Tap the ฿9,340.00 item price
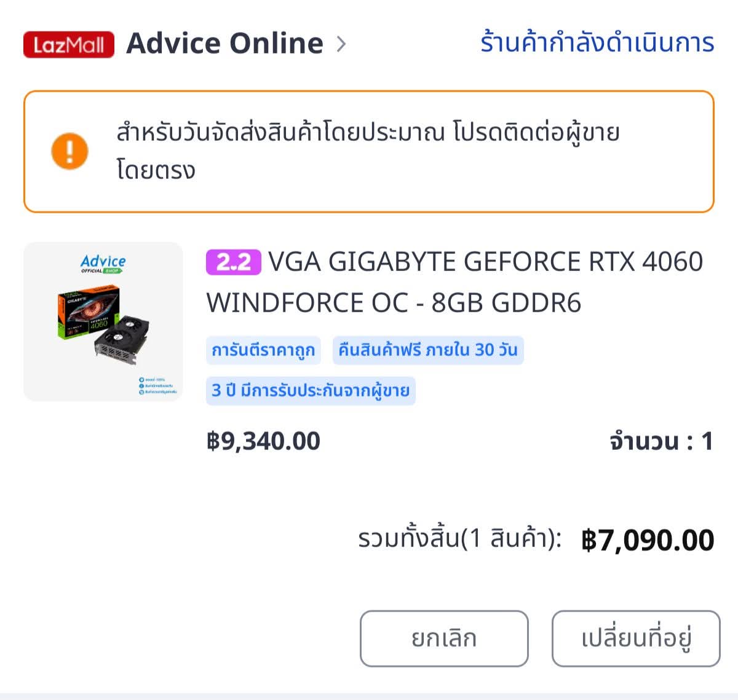 tap(263, 441)
